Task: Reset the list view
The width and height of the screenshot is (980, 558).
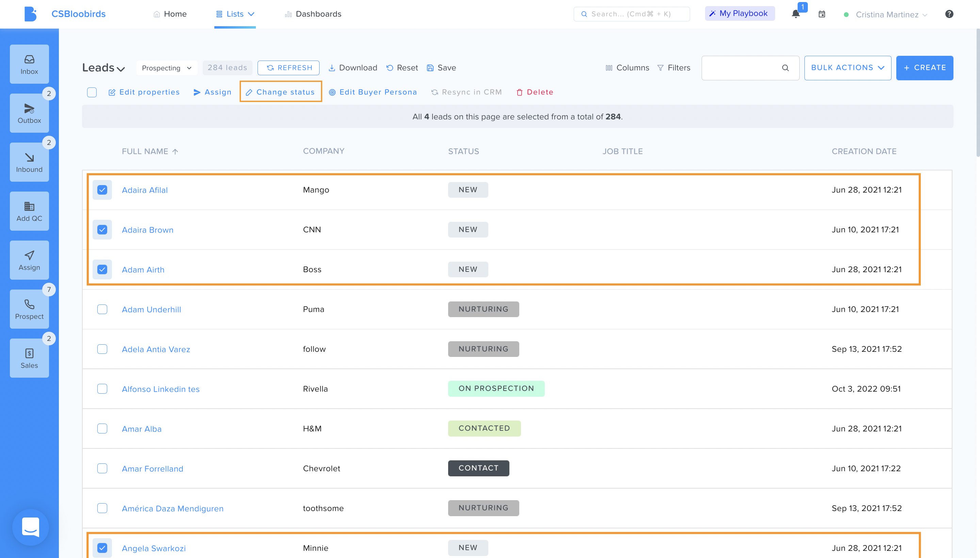Action: pyautogui.click(x=402, y=68)
